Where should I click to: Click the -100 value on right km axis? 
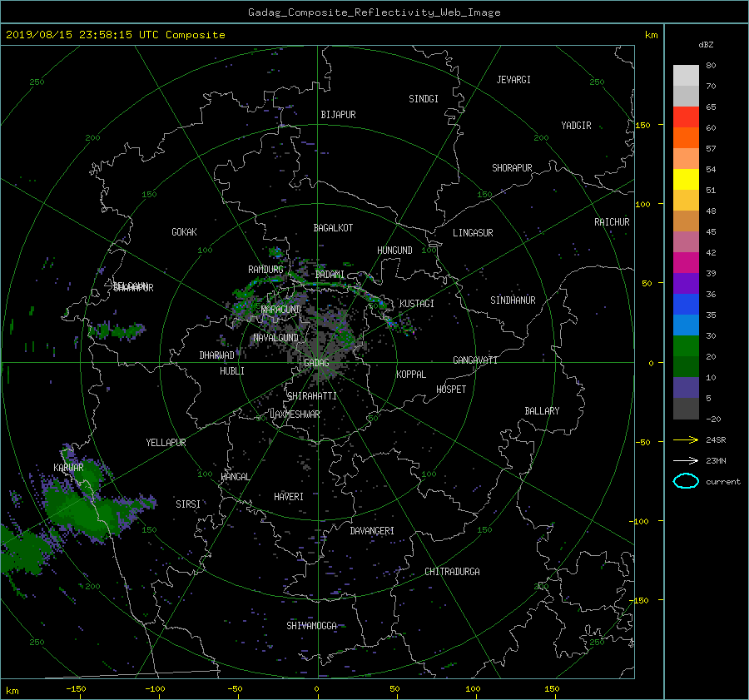pyautogui.click(x=640, y=521)
